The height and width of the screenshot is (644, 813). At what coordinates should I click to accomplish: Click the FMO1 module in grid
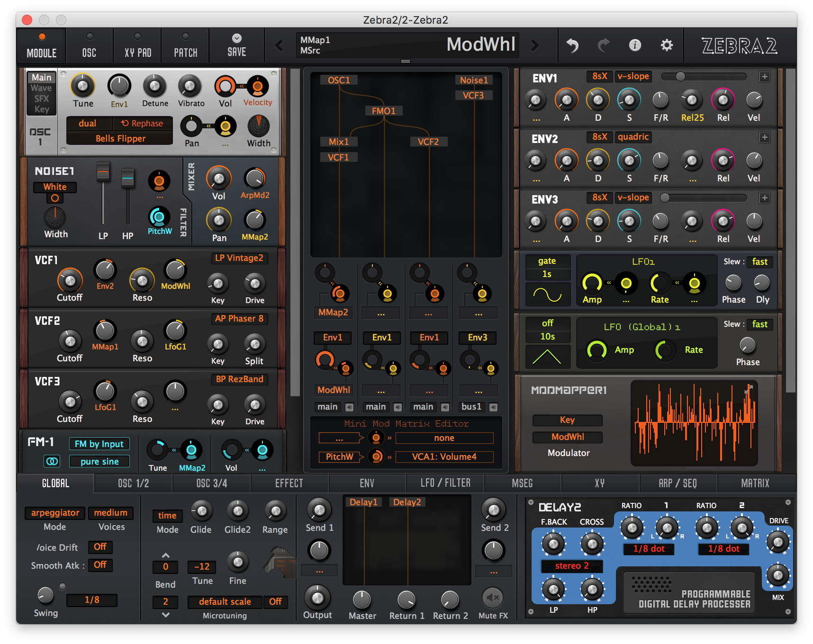coord(383,111)
